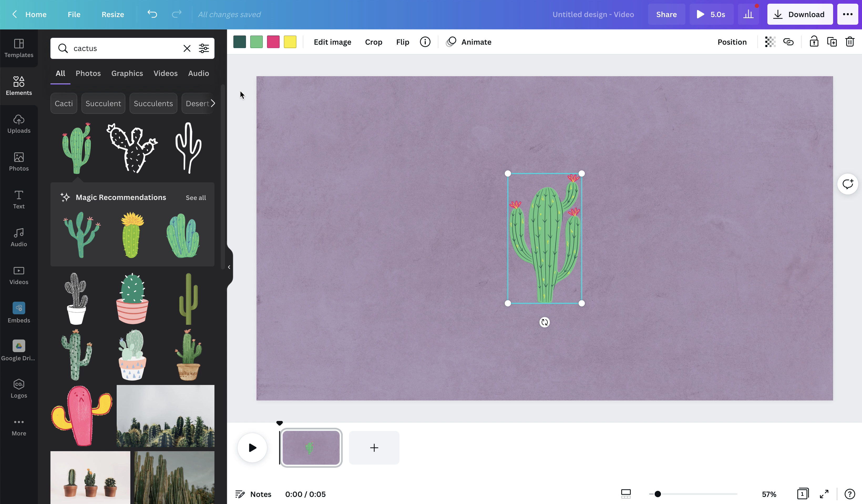Image resolution: width=862 pixels, height=504 pixels.
Task: Click the duplicate element icon
Action: click(832, 42)
